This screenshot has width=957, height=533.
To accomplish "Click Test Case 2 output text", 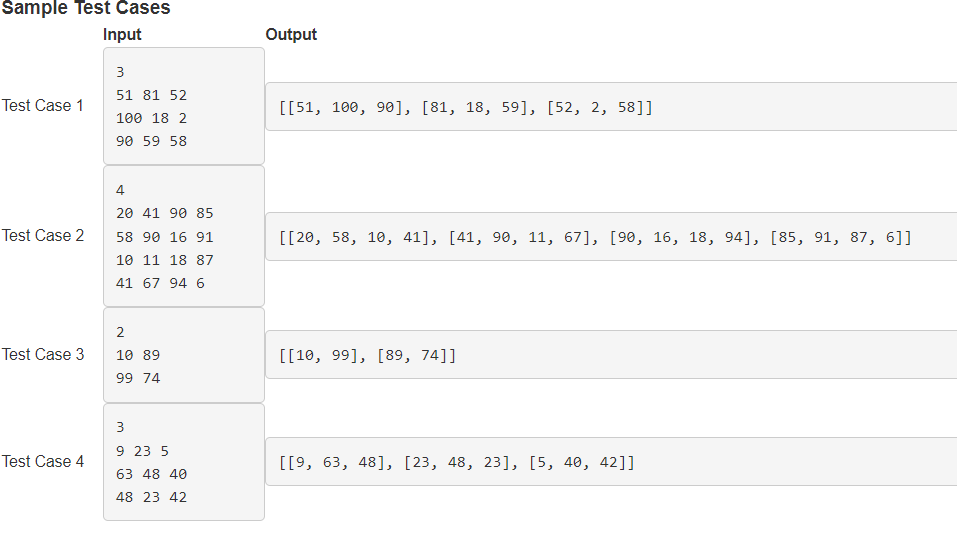I will click(595, 237).
